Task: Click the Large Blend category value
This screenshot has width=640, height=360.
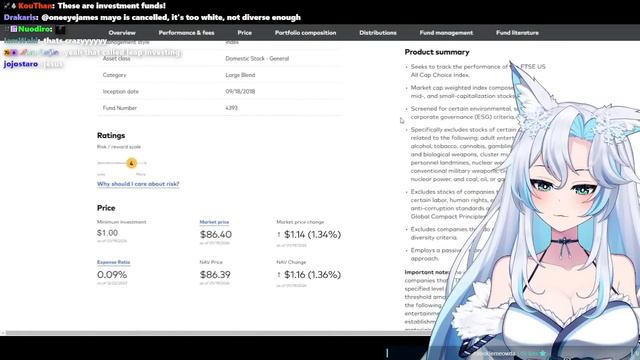Action: click(x=240, y=75)
